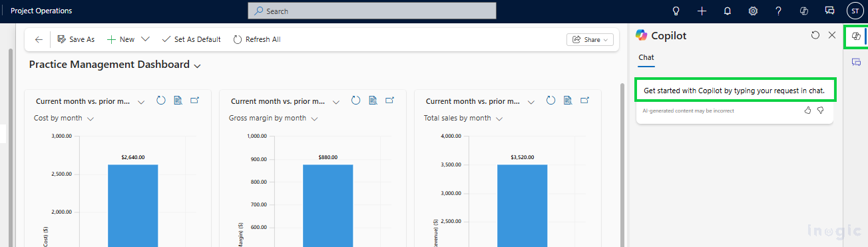Viewport: 868px width, 247px height.
Task: Refresh the Cost by month chart
Action: point(160,101)
